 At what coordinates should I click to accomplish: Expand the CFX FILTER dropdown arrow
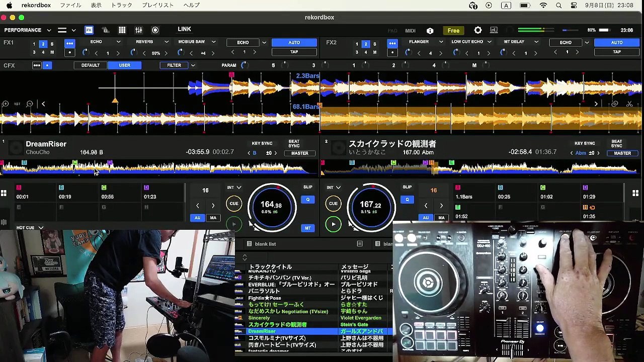193,65
